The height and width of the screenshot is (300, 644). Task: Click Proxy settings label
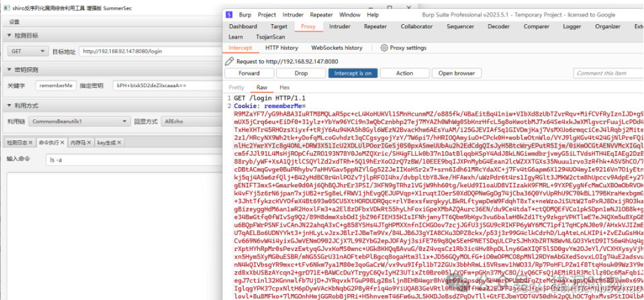[x=408, y=48]
